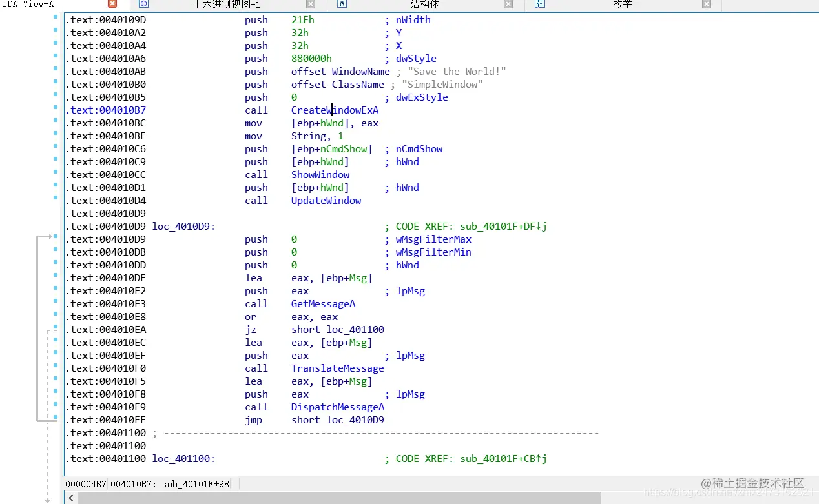Toggle breakpoint dot at address 004010B7
Image resolution: width=819 pixels, height=504 pixels.
tap(56, 107)
